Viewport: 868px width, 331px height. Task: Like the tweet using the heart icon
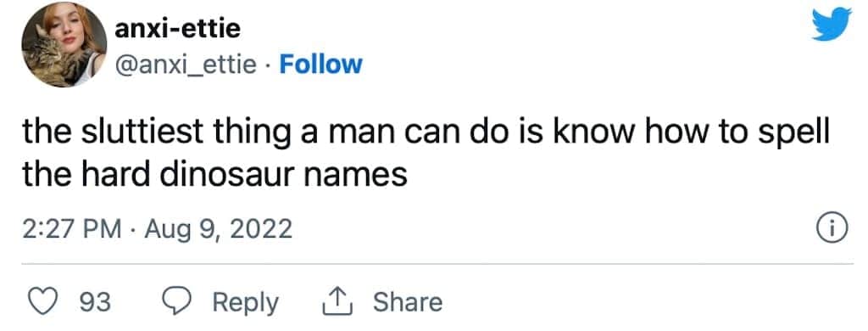click(x=42, y=302)
